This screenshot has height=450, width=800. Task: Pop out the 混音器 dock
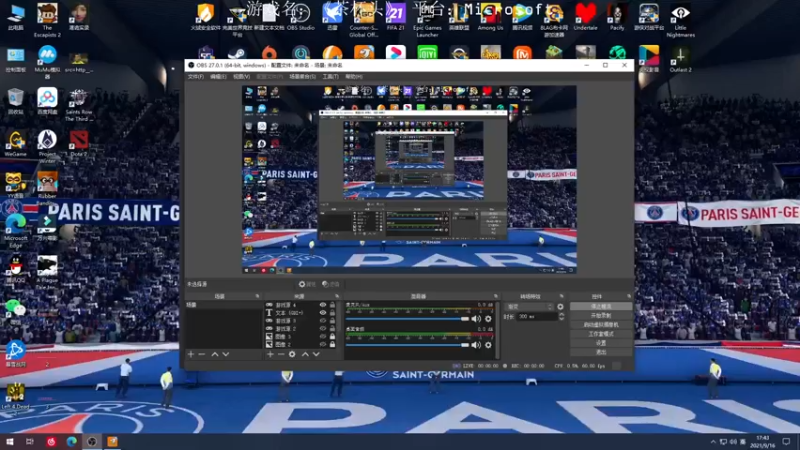click(x=495, y=296)
